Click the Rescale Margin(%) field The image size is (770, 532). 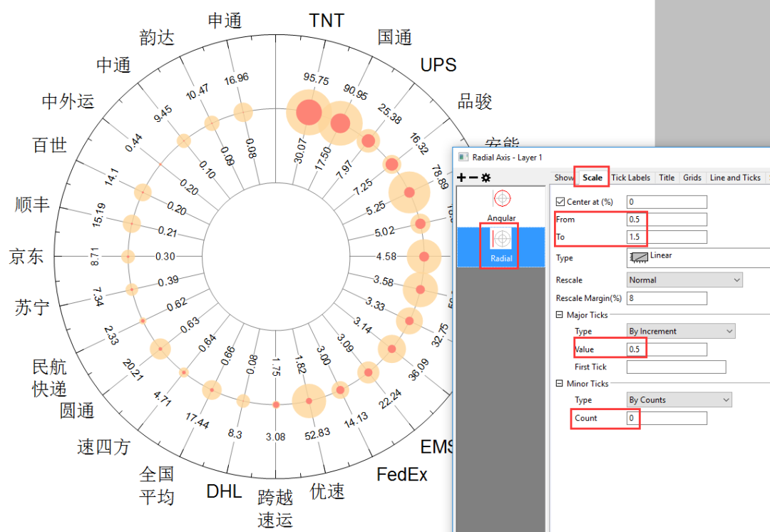tap(667, 298)
